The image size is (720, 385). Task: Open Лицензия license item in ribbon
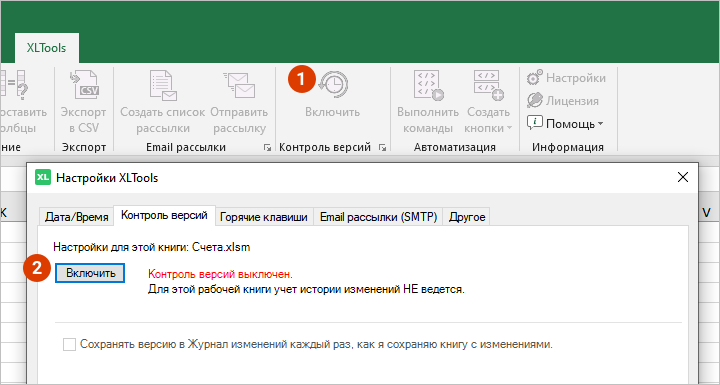coord(562,101)
